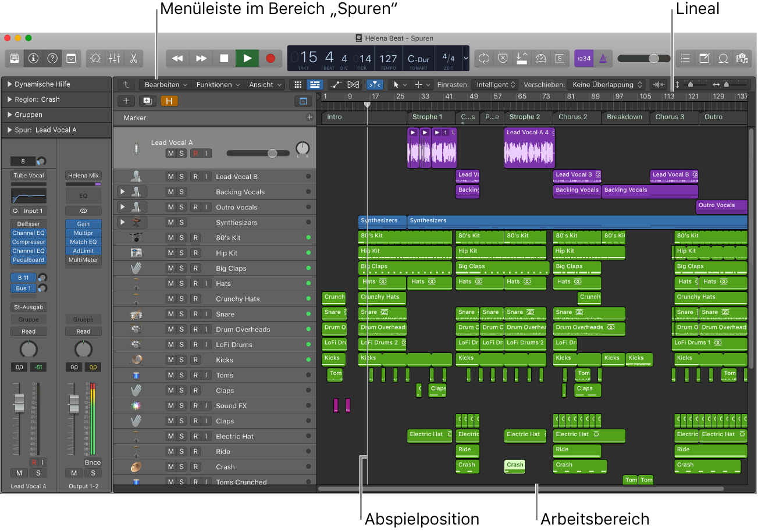Open the Loop Browser icon

click(723, 58)
